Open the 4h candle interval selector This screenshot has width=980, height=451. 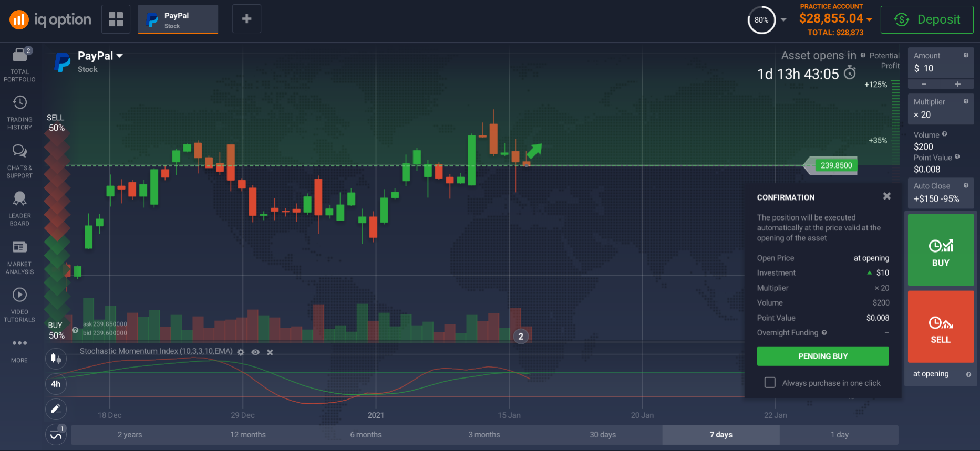(x=56, y=384)
